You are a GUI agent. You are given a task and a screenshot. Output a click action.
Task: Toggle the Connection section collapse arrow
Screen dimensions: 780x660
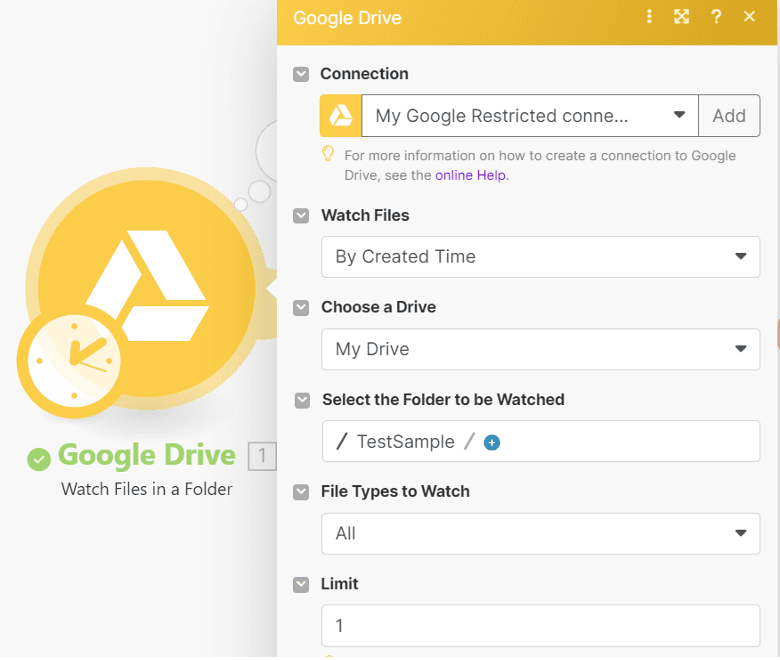click(x=301, y=74)
